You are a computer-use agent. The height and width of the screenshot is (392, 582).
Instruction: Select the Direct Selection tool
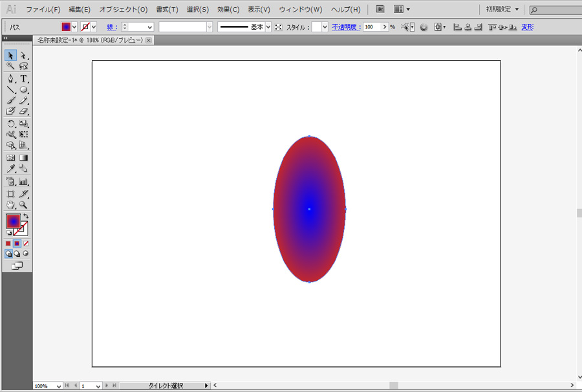tap(23, 56)
